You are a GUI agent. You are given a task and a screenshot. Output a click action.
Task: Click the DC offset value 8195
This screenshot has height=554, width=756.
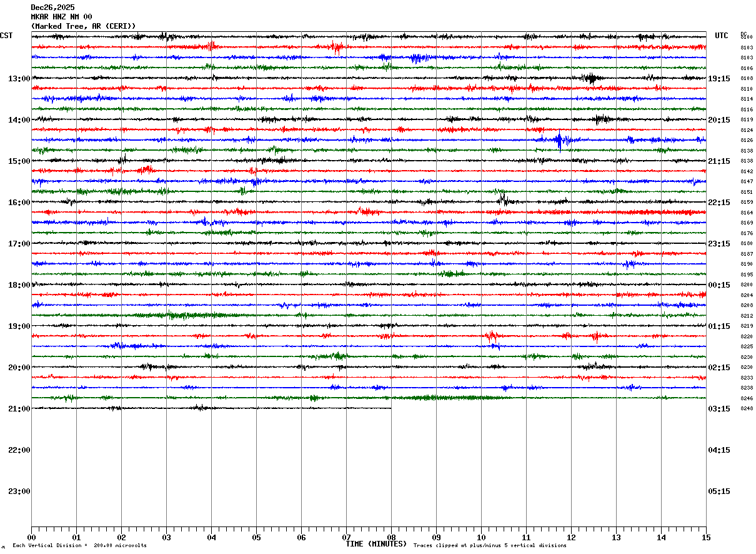tap(747, 275)
